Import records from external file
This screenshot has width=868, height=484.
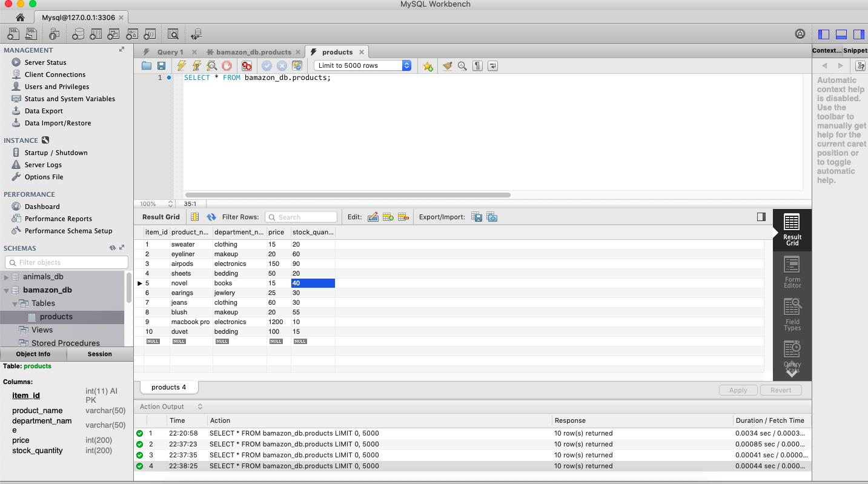pos(492,217)
